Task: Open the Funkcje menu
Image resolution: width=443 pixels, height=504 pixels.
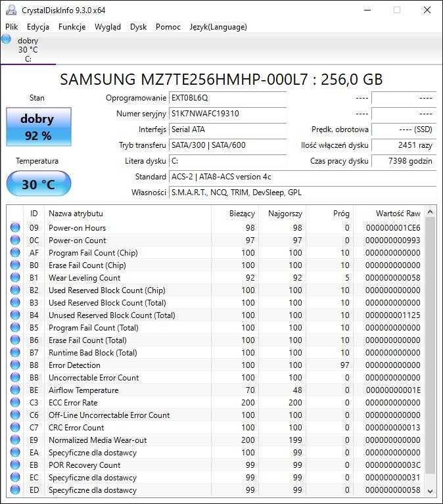Action: (x=72, y=27)
